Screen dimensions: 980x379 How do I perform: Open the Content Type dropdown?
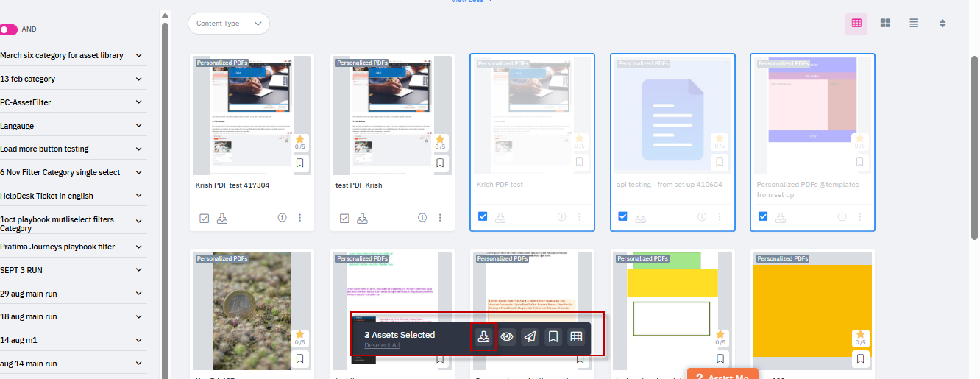[x=228, y=24]
